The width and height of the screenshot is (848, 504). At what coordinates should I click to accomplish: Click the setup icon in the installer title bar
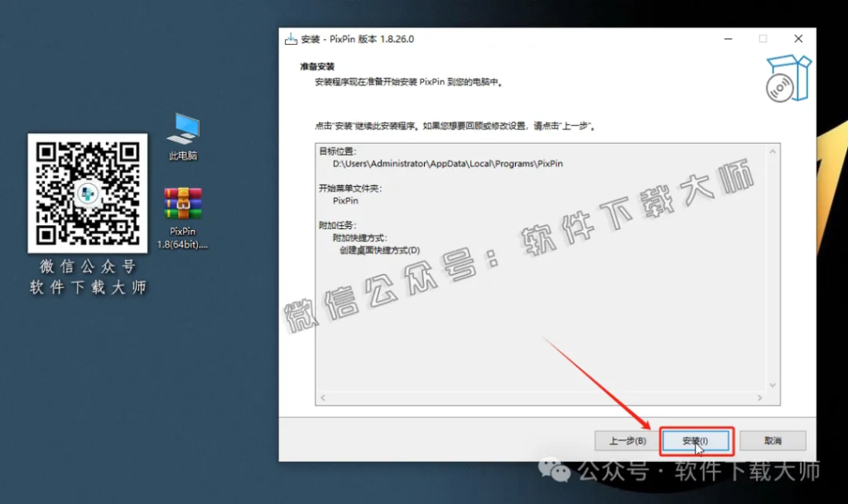click(291, 38)
